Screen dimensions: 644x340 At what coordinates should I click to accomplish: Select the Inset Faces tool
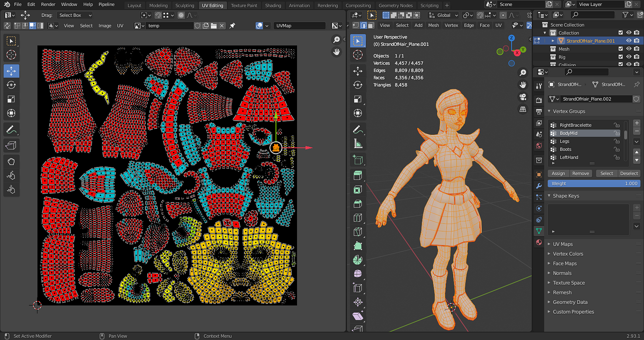(x=358, y=190)
